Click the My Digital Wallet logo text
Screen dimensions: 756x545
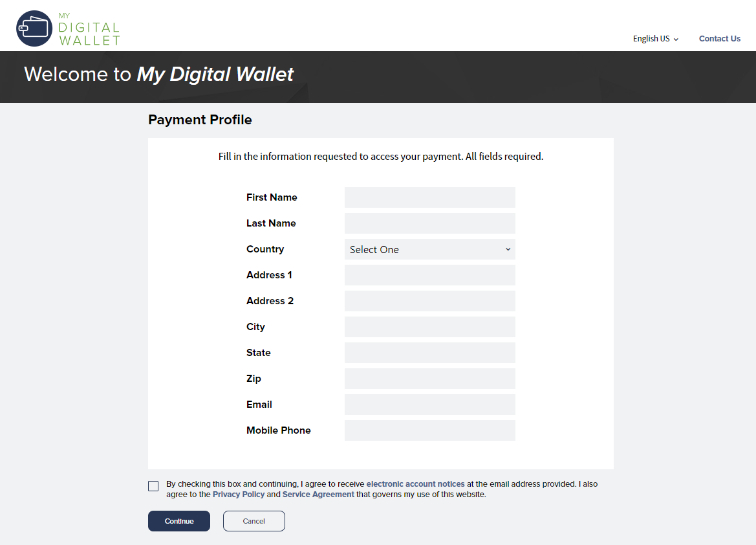pyautogui.click(x=89, y=29)
